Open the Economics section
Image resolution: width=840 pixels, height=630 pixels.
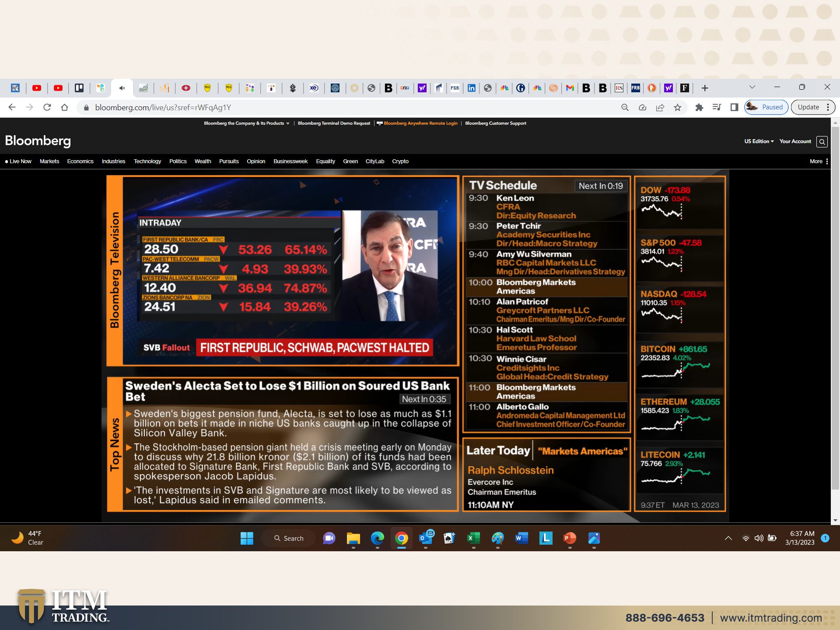[x=80, y=161]
